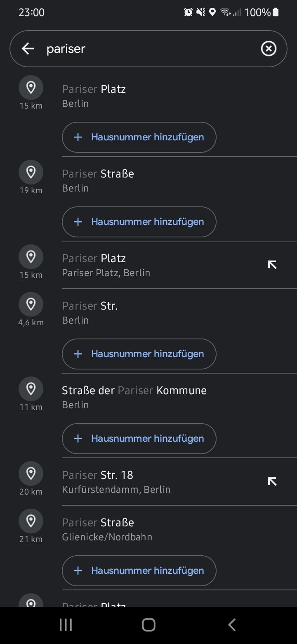Add house number to Straße der Pariser Kommune
This screenshot has width=297, height=644.
point(139,438)
